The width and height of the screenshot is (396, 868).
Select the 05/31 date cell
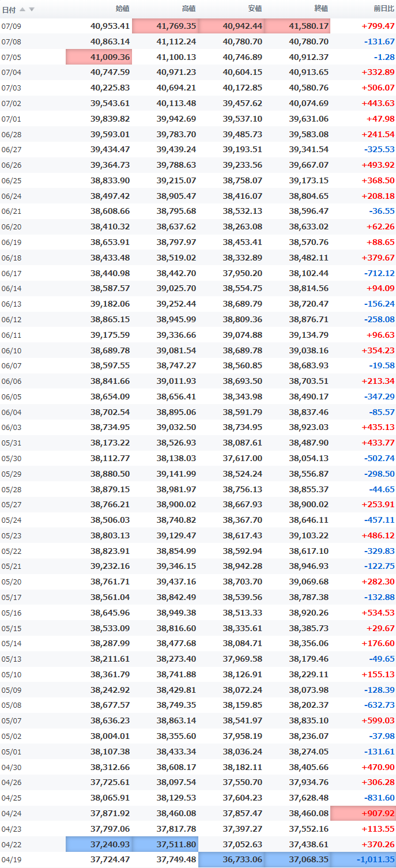[x=12, y=443]
